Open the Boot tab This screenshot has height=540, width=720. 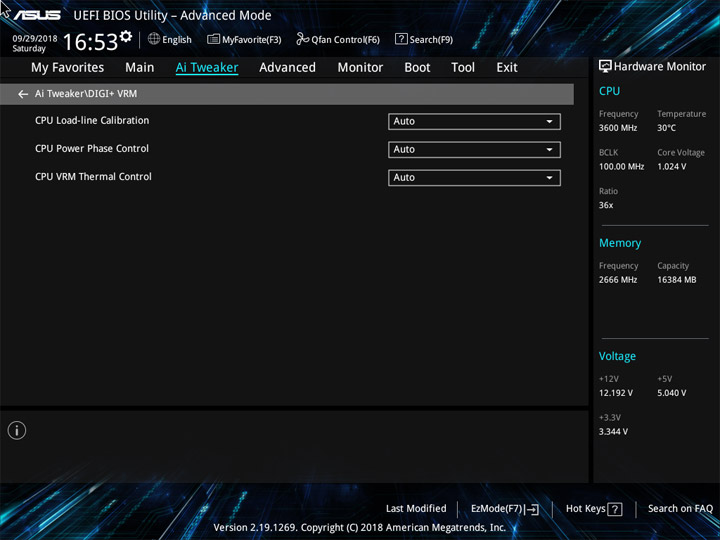click(x=417, y=68)
